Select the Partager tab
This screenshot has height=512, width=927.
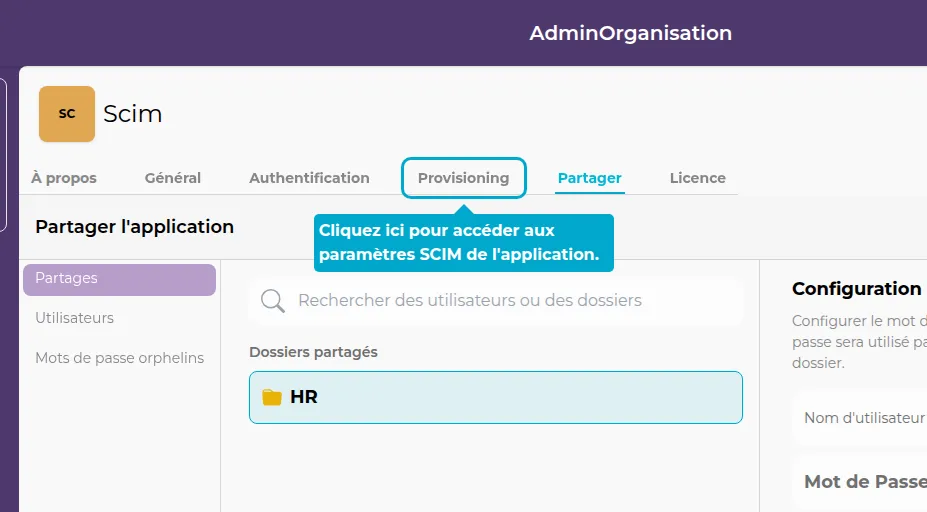click(x=590, y=178)
